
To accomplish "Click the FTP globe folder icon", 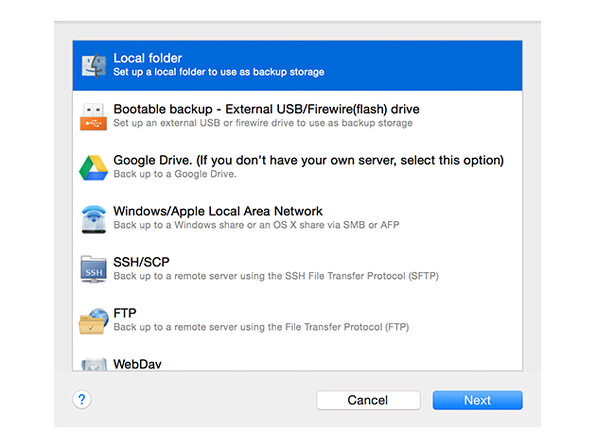I will click(x=93, y=321).
